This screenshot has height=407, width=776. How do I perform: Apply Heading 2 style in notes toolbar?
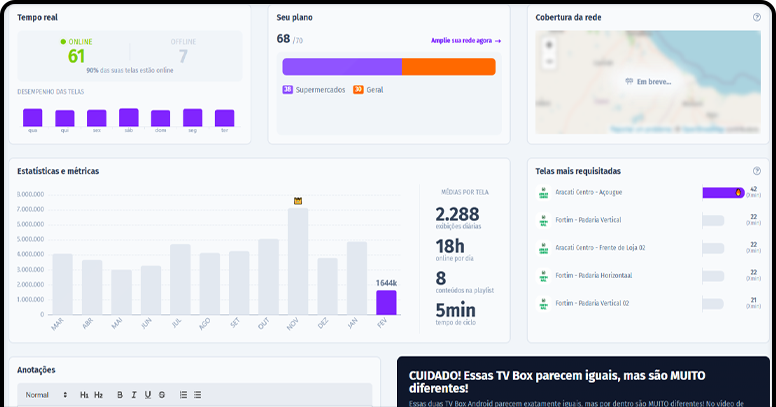coord(98,395)
